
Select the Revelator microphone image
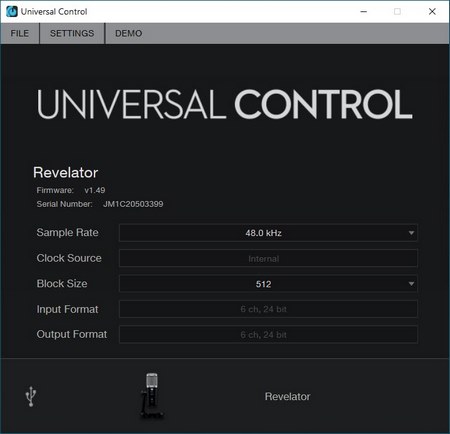click(x=152, y=395)
